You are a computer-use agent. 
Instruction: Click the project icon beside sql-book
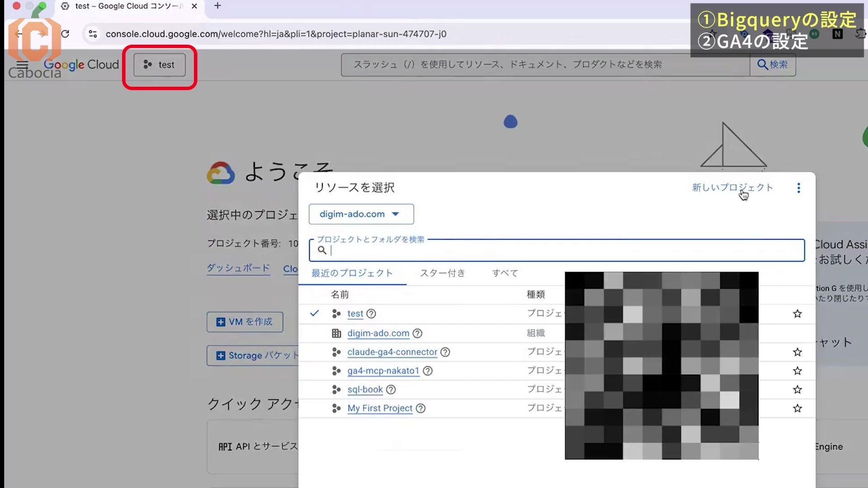[336, 389]
